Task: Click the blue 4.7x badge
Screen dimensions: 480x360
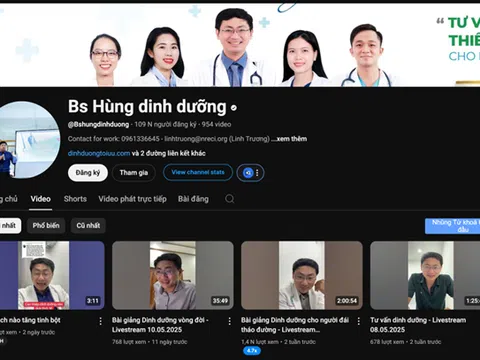Action: 252,351
